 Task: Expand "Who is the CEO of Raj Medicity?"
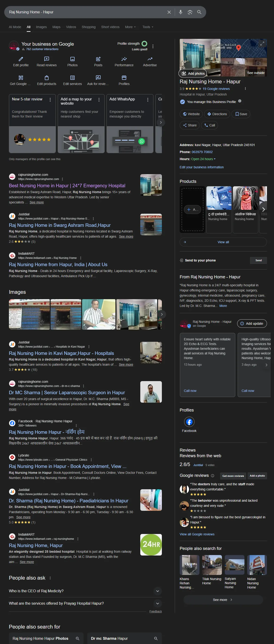click(158, 591)
